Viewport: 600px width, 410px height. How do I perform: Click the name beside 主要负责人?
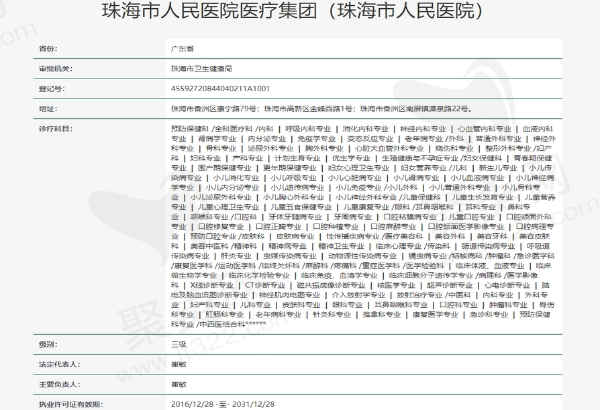click(x=179, y=384)
